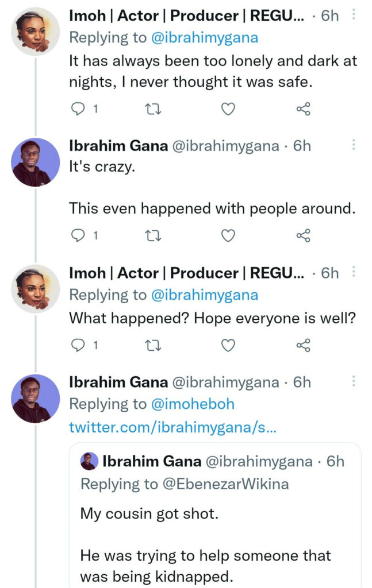This screenshot has height=588, width=372.
Task: Reply to the "It's crazy" tweet
Action: (x=78, y=235)
